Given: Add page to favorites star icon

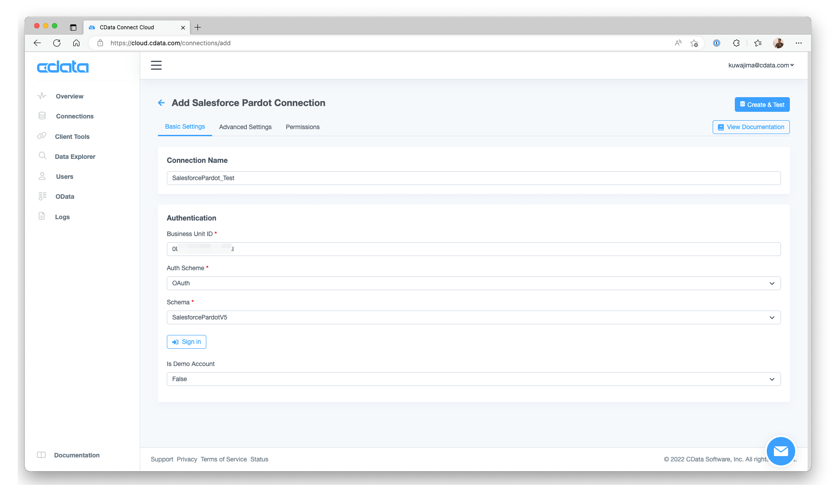Looking at the screenshot, I should tap(694, 43).
